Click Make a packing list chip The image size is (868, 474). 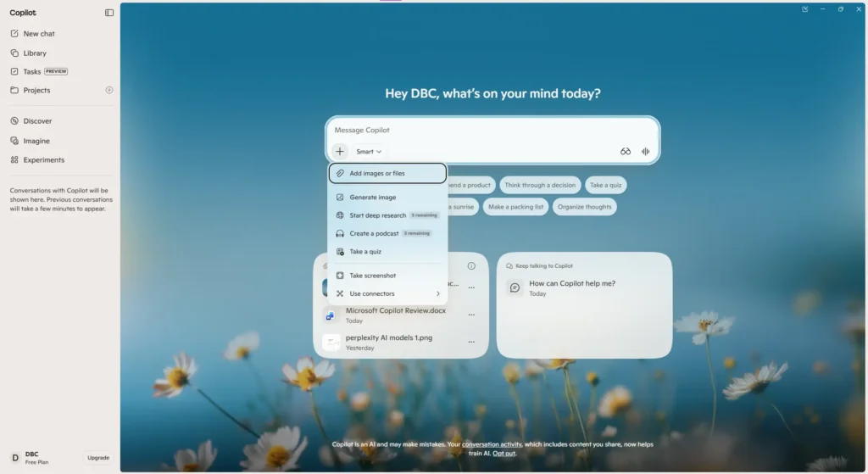click(515, 207)
